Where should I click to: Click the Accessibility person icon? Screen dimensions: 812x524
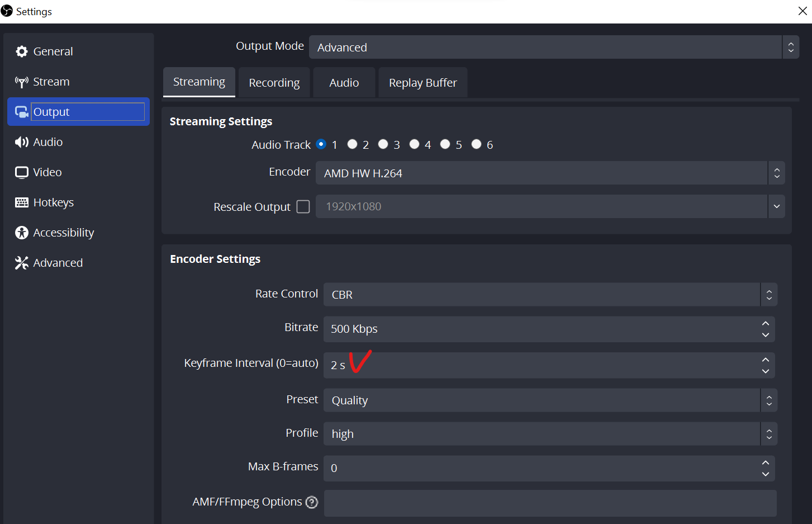(22, 233)
